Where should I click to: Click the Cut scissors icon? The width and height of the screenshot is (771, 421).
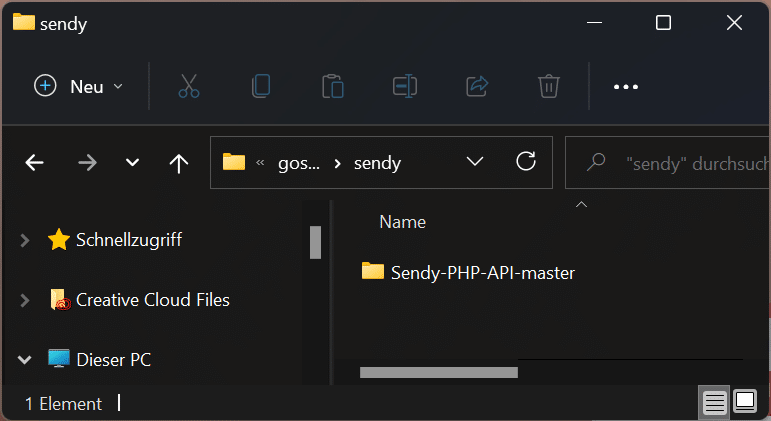[189, 87]
